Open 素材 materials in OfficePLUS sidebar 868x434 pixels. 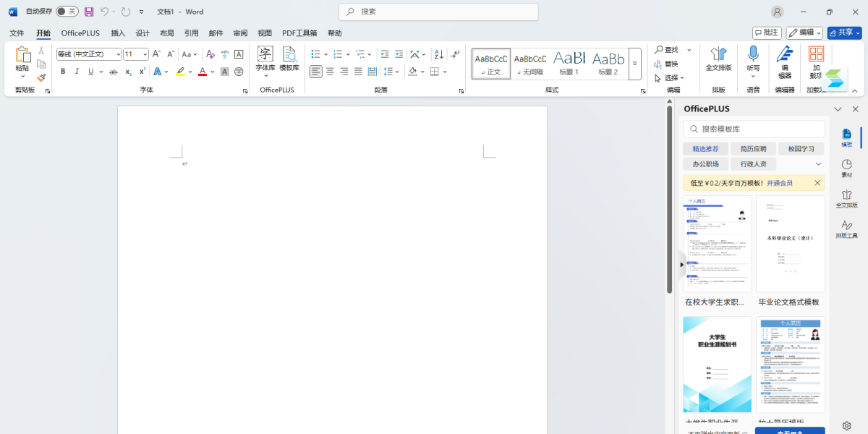847,169
